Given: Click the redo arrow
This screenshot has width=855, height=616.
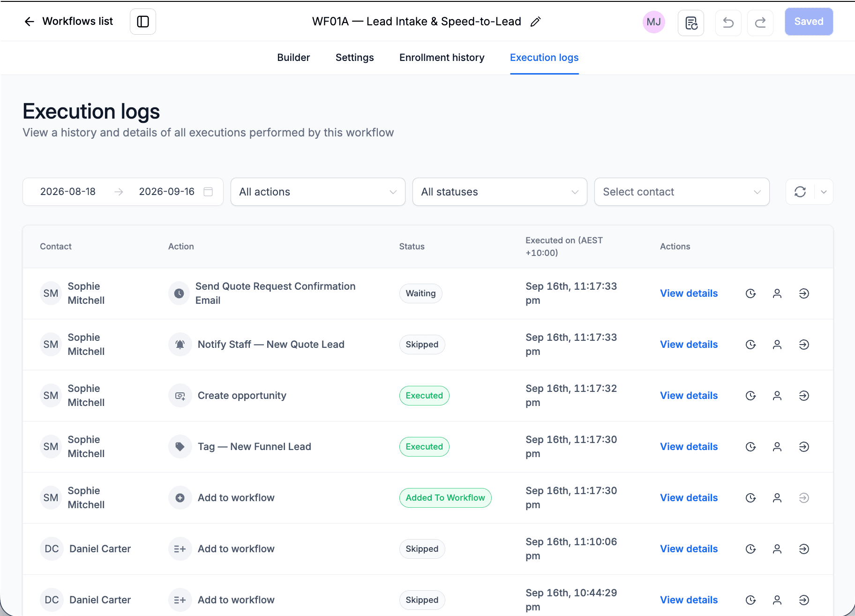Looking at the screenshot, I should tap(760, 23).
